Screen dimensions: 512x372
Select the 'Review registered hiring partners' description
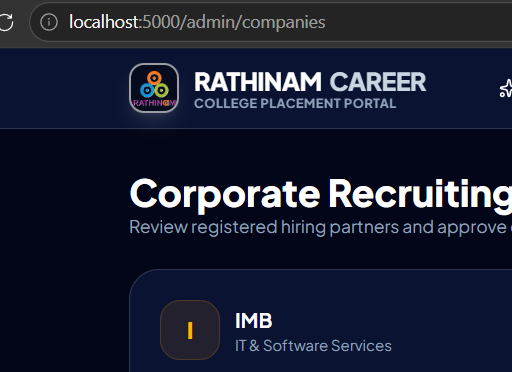point(321,227)
